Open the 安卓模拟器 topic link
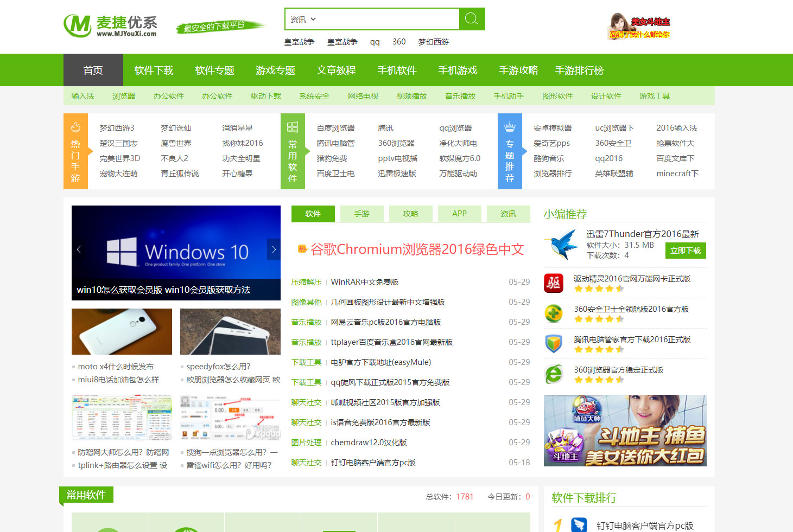 pos(553,128)
